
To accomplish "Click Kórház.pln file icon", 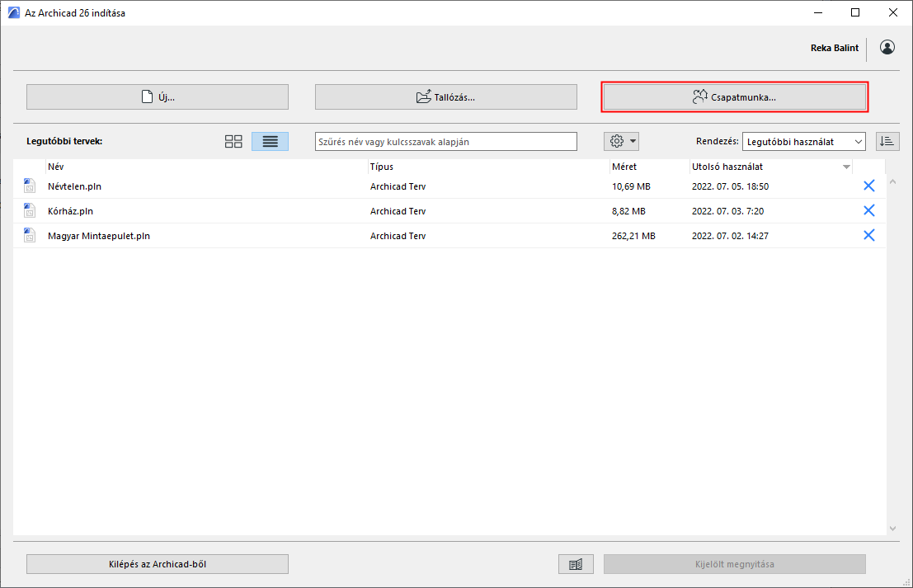I will (x=29, y=210).
